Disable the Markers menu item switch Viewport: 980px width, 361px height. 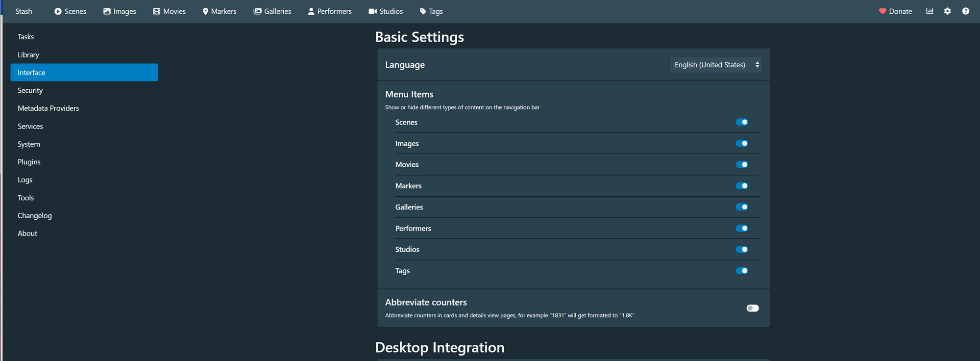pyautogui.click(x=742, y=186)
